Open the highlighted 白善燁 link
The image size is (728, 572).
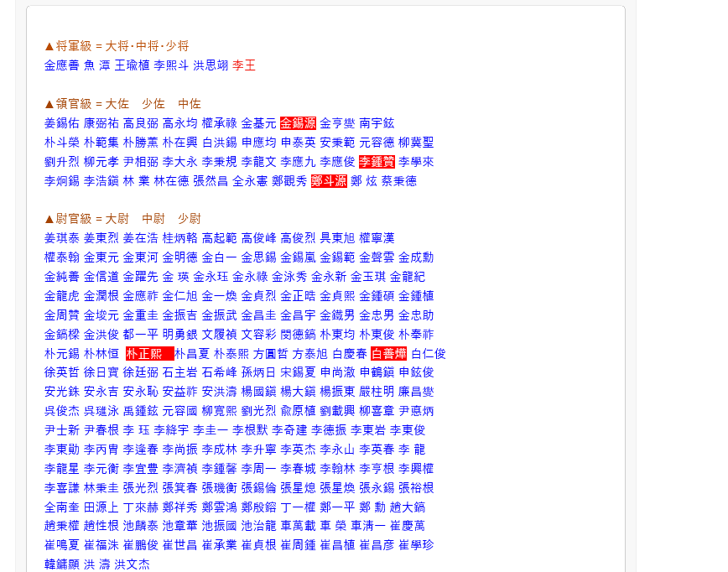pyautogui.click(x=388, y=354)
